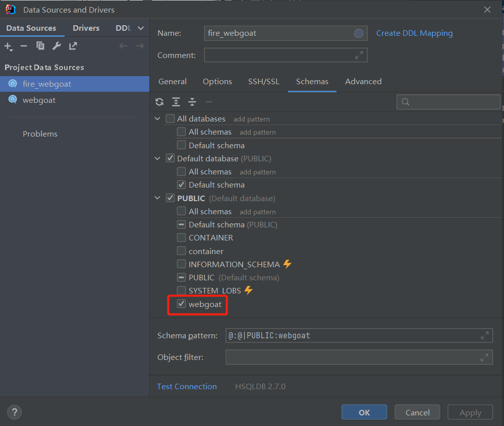Click the magnifier icon in schema search

coord(406,102)
